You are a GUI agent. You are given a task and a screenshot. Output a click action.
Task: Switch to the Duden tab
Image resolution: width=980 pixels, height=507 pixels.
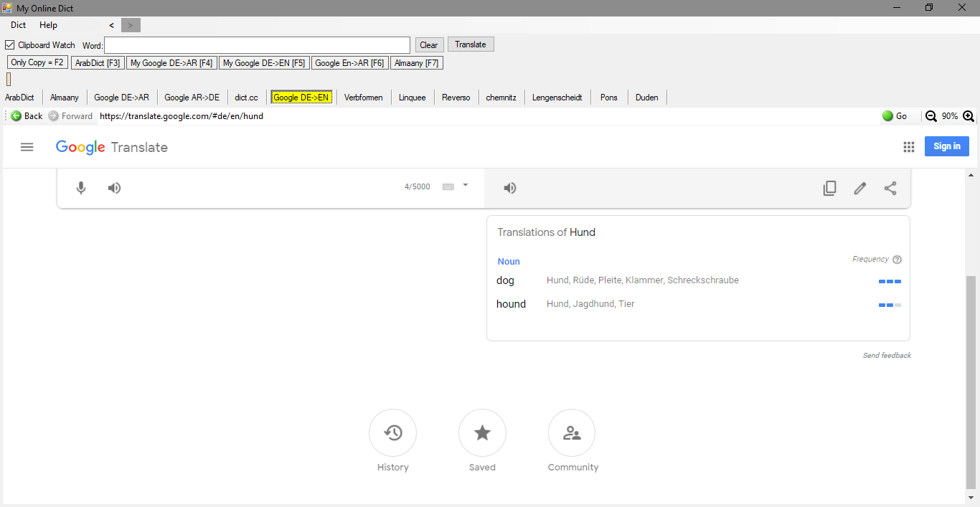click(x=646, y=98)
